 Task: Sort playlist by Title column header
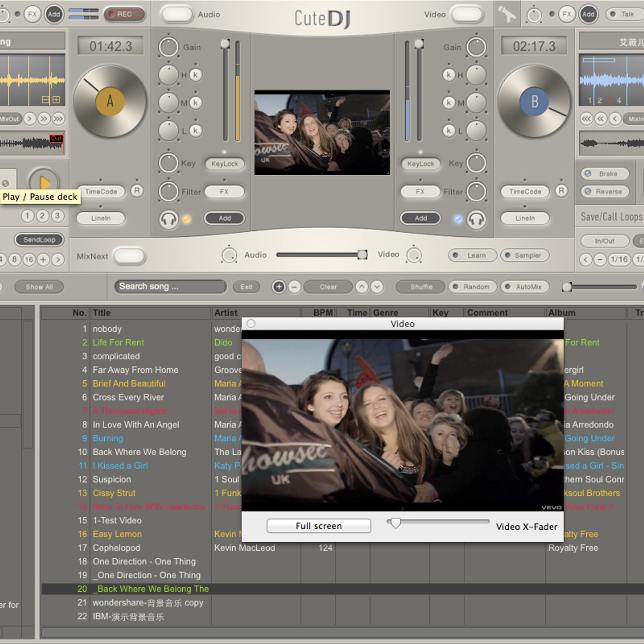[151, 313]
